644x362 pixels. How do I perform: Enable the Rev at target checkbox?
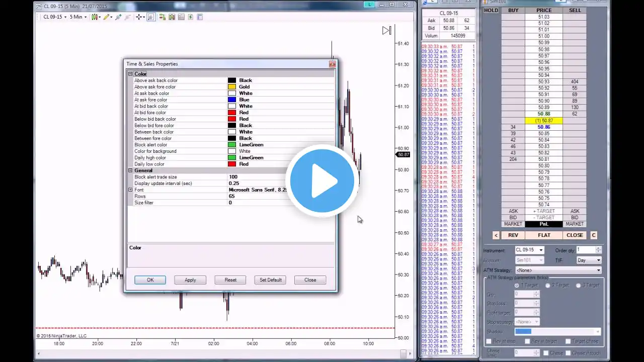pyautogui.click(x=527, y=341)
